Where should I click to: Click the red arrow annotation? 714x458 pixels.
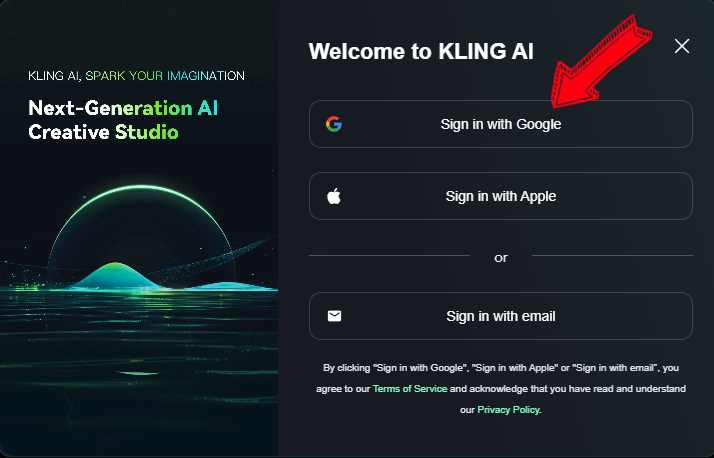pos(600,61)
